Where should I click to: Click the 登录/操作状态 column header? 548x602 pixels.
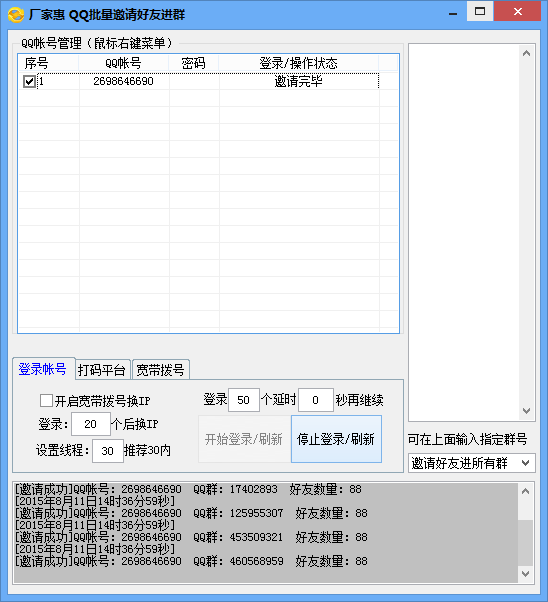[298, 63]
